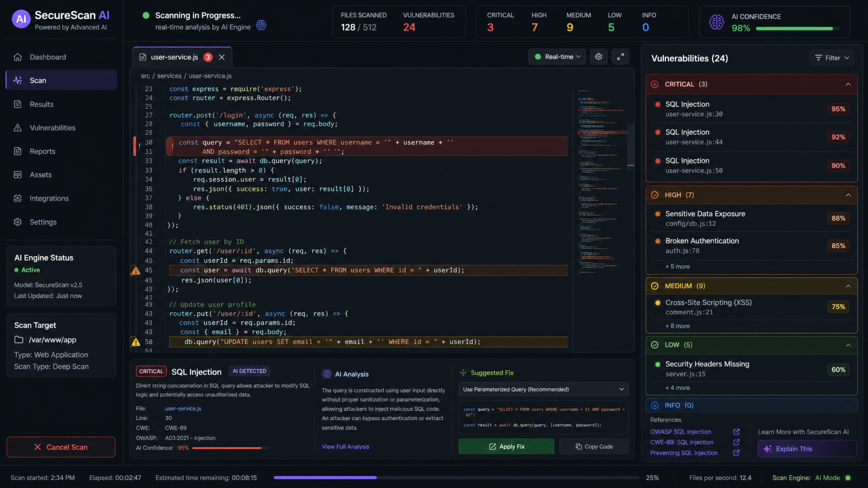Screen dimensions: 868x488
Task: Open View Full Analysis link
Action: pos(345,446)
